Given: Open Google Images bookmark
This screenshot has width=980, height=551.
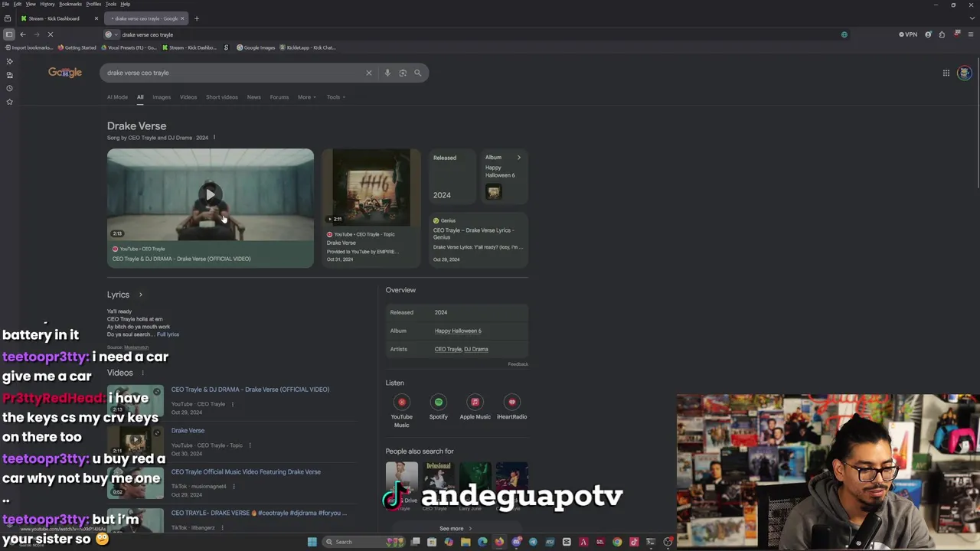Looking at the screenshot, I should tap(256, 47).
